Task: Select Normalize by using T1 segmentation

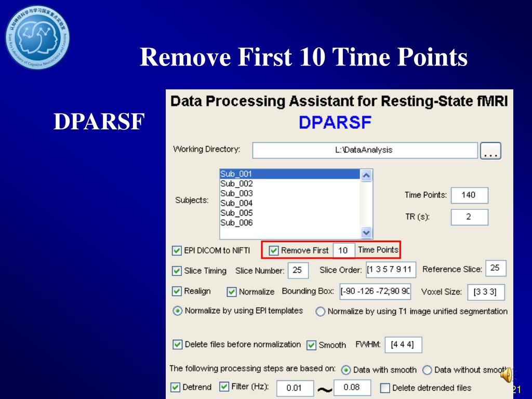Action: (320, 312)
